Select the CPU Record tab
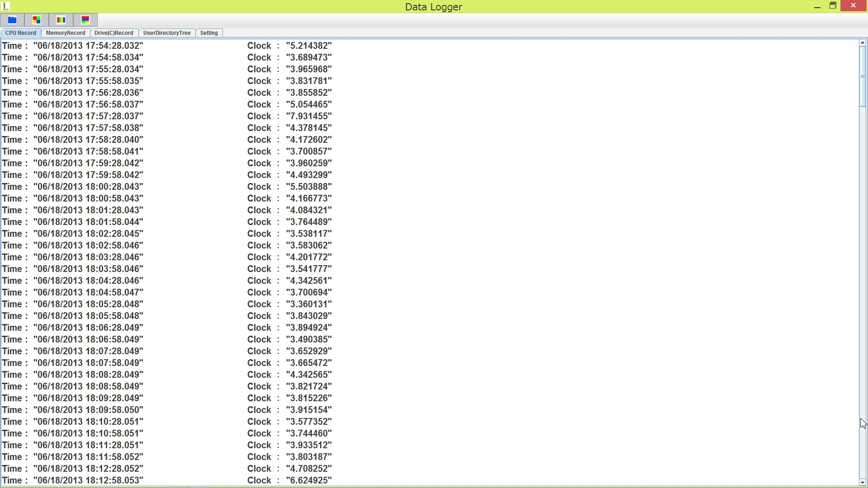This screenshot has width=868, height=488. click(x=21, y=33)
